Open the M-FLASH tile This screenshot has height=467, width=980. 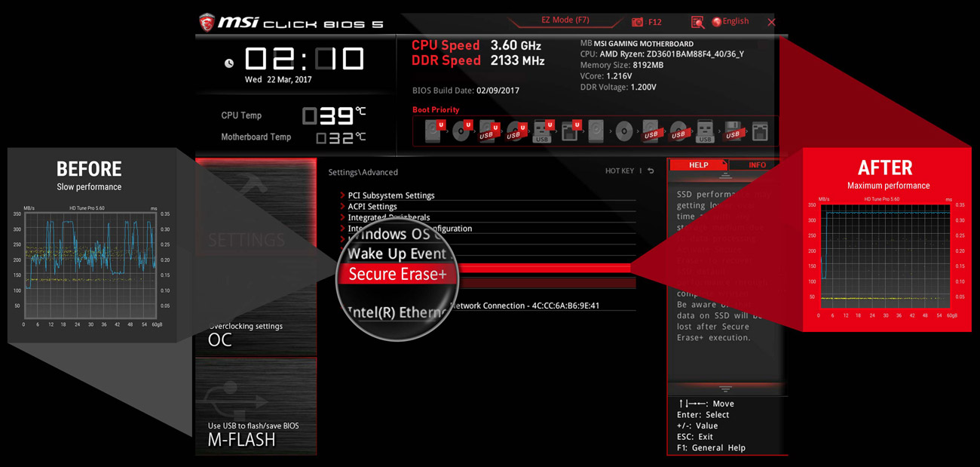coord(256,406)
